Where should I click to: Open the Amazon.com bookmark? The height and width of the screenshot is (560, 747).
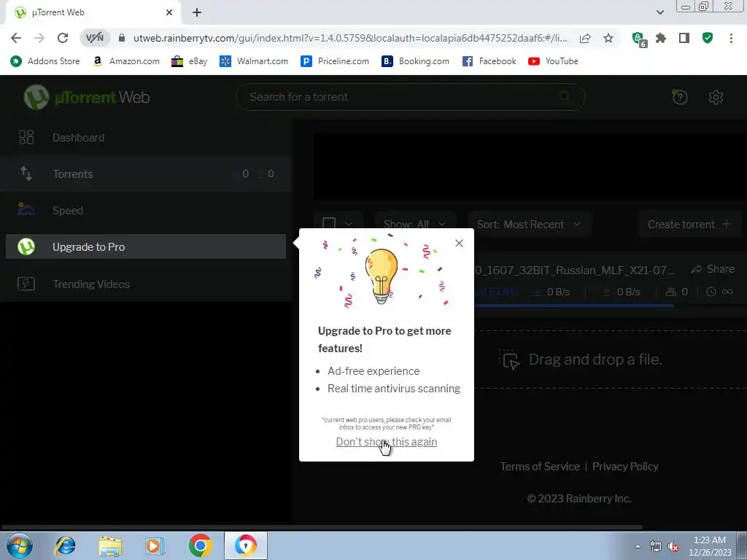click(125, 61)
